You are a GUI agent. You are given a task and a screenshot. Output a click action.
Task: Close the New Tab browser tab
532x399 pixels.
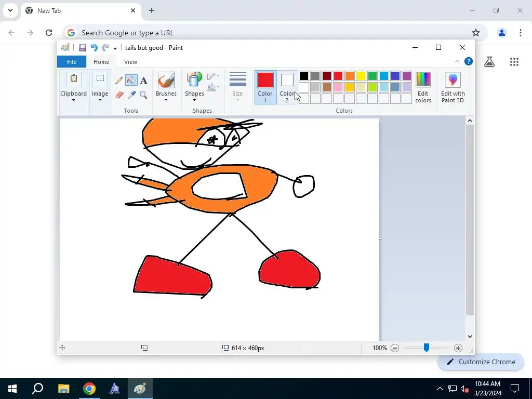[133, 10]
